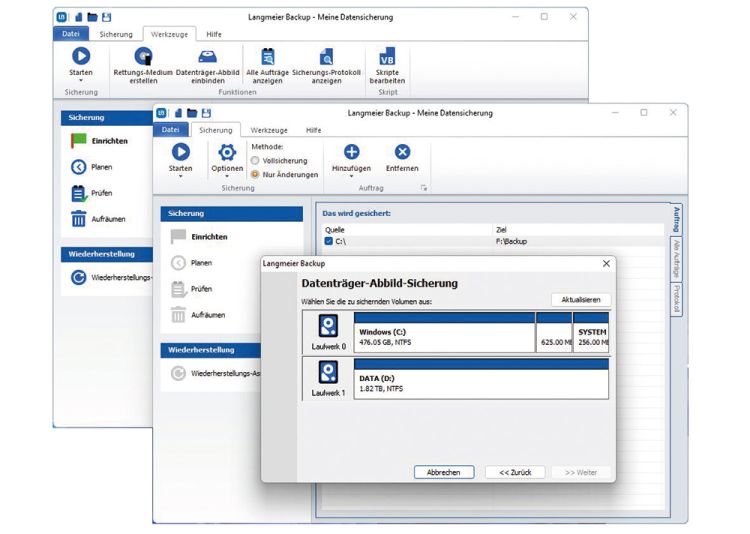Select DATA (D:) volume
Screen dimensions: 750x534
coord(481,379)
